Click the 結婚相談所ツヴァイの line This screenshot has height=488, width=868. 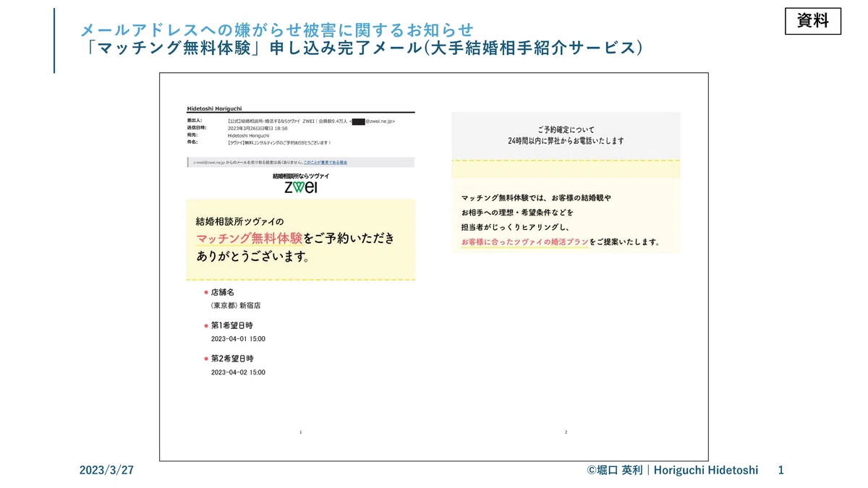click(x=240, y=221)
